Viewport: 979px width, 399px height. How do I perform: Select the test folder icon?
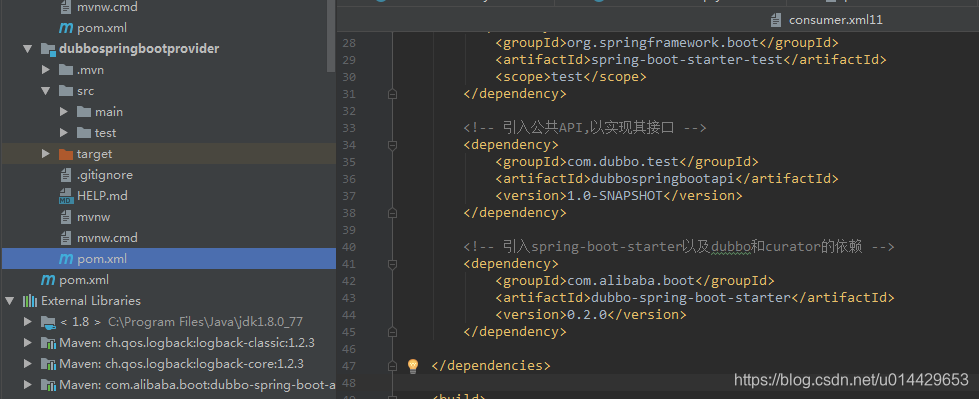(84, 133)
